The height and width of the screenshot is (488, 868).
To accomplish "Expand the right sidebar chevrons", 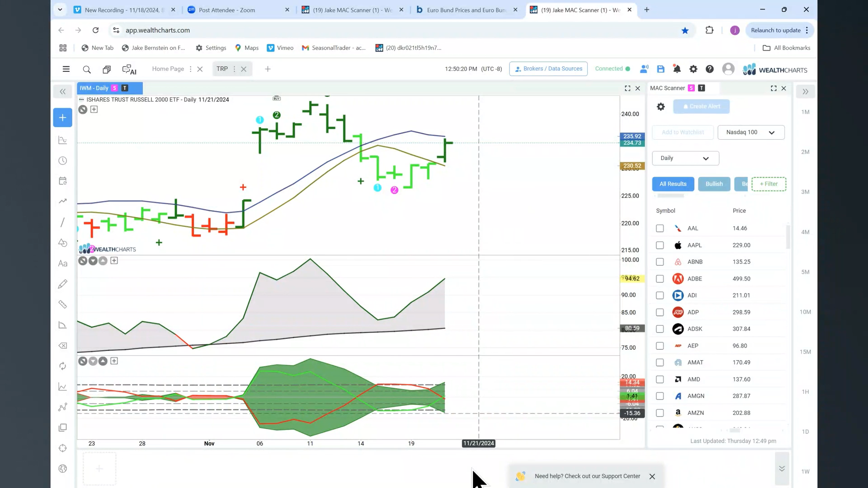I will (x=805, y=92).
